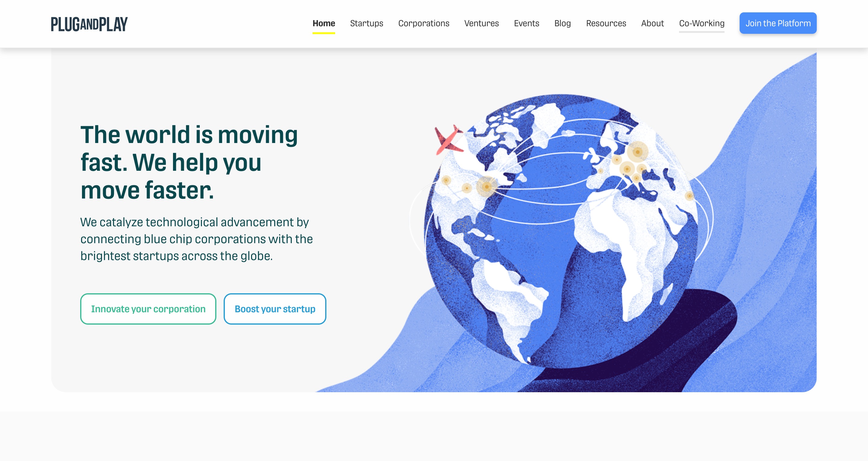Click the Join the Platform tab
Screen dimensions: 868x461
(777, 23)
